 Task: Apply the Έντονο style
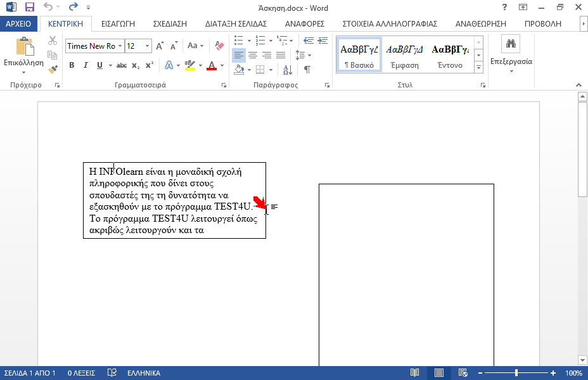point(450,54)
